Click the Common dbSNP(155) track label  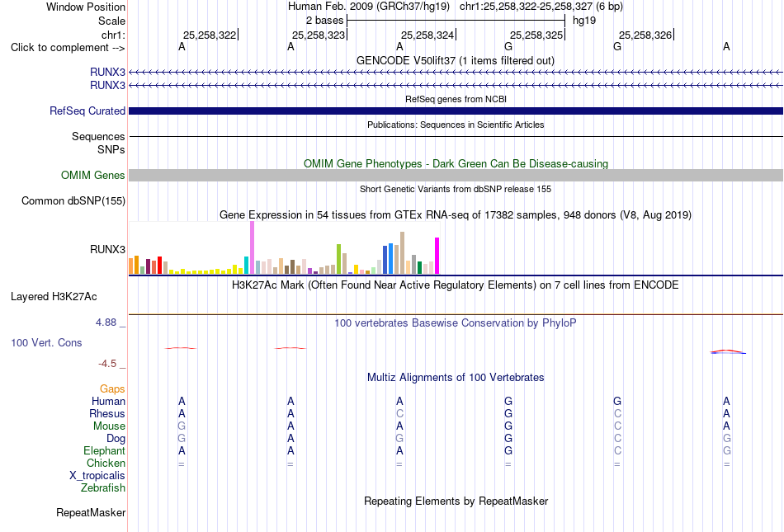click(x=73, y=200)
